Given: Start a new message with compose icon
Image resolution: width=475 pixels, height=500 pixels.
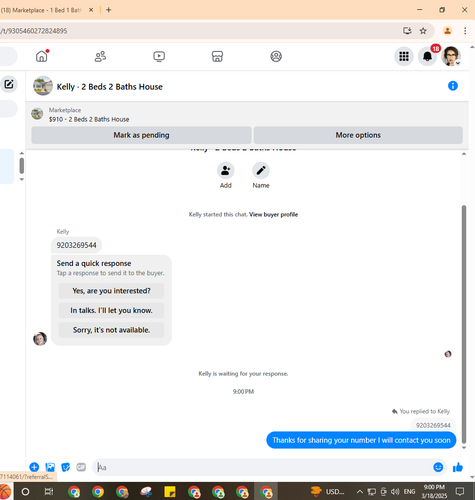Looking at the screenshot, I should 9,84.
